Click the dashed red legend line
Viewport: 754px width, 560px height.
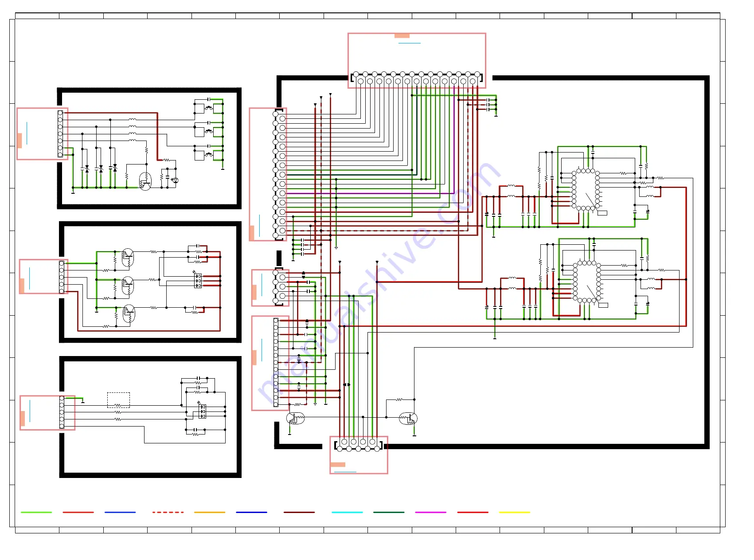(x=168, y=512)
